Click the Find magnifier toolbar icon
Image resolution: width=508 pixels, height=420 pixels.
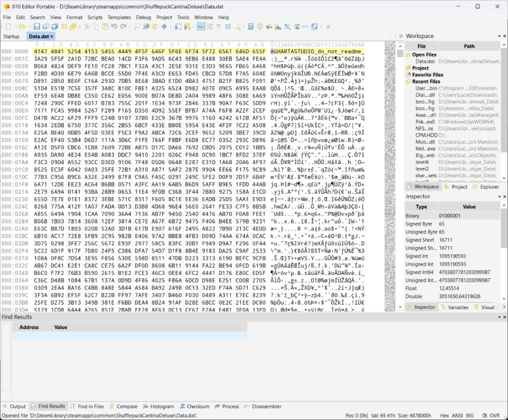pos(137,26)
